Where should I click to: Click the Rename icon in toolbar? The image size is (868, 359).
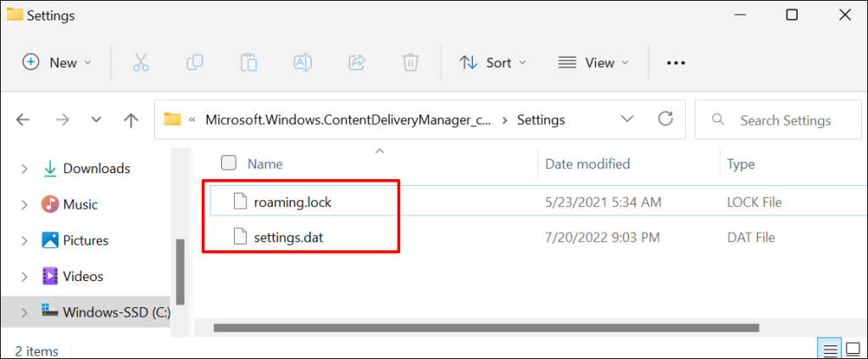tap(303, 62)
